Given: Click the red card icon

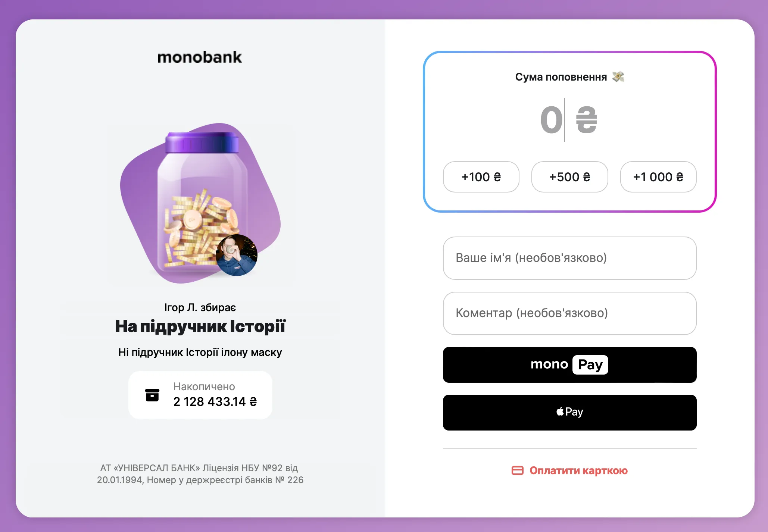Looking at the screenshot, I should pos(518,470).
